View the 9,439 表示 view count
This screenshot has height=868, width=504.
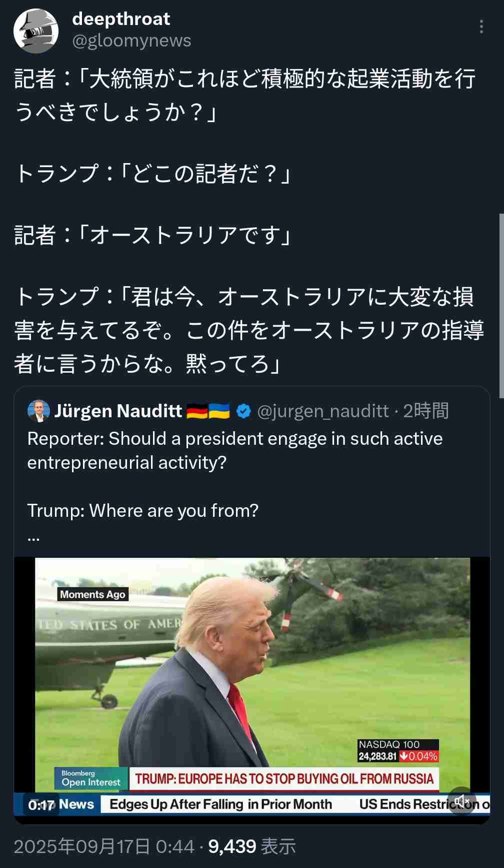tap(252, 846)
